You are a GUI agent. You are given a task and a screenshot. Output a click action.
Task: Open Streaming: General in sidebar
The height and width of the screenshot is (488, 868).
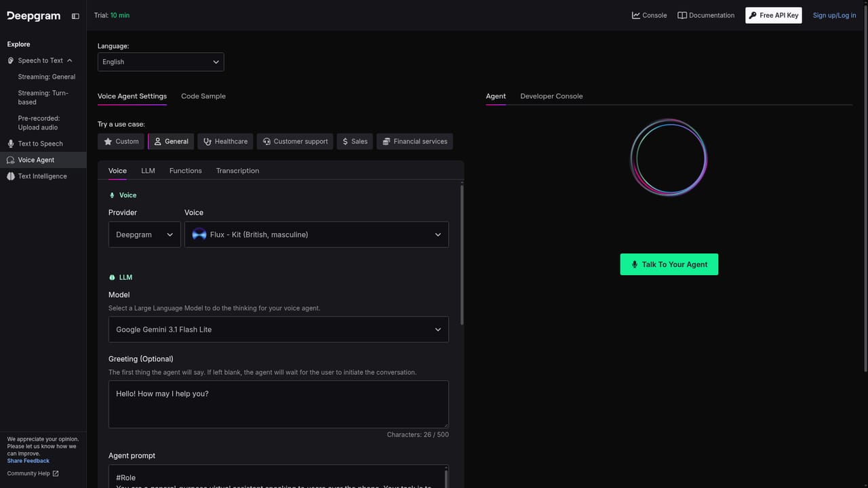(47, 77)
